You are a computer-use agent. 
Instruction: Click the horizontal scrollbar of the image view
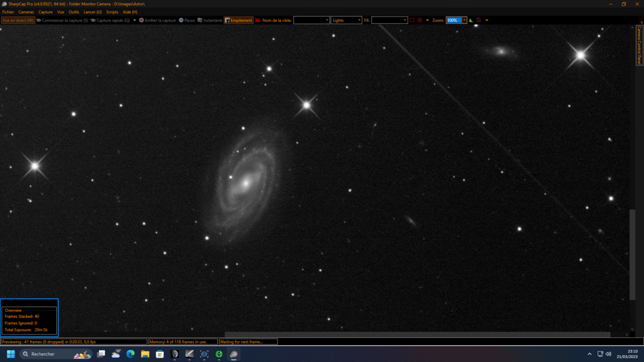coord(417,335)
